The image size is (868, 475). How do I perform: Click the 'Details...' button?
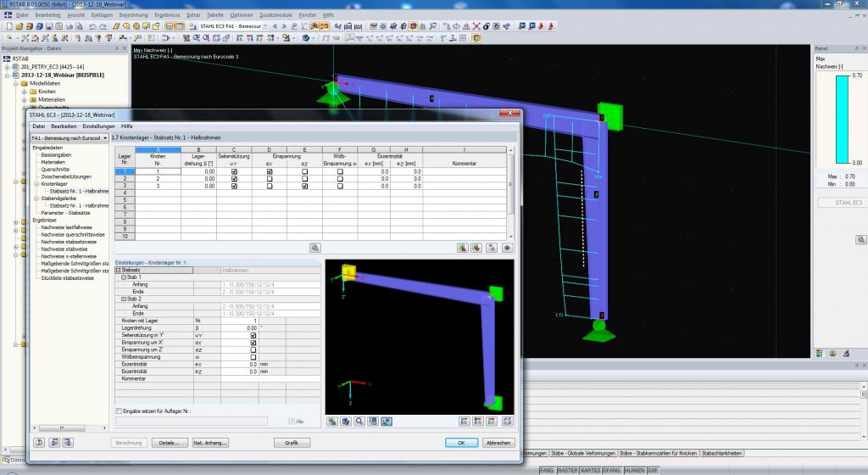(x=169, y=443)
